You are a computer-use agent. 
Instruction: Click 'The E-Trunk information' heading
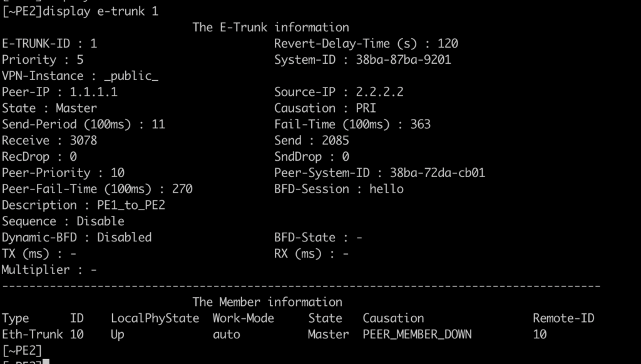pos(270,28)
